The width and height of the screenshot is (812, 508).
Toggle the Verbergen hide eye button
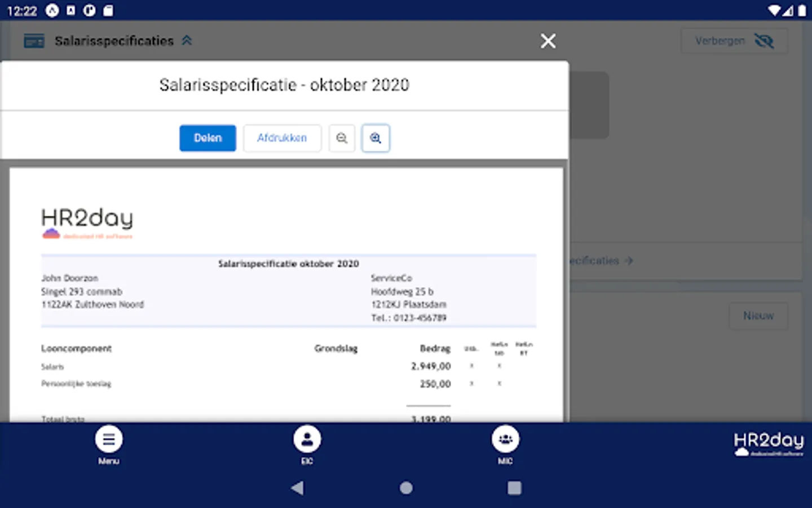[734, 41]
